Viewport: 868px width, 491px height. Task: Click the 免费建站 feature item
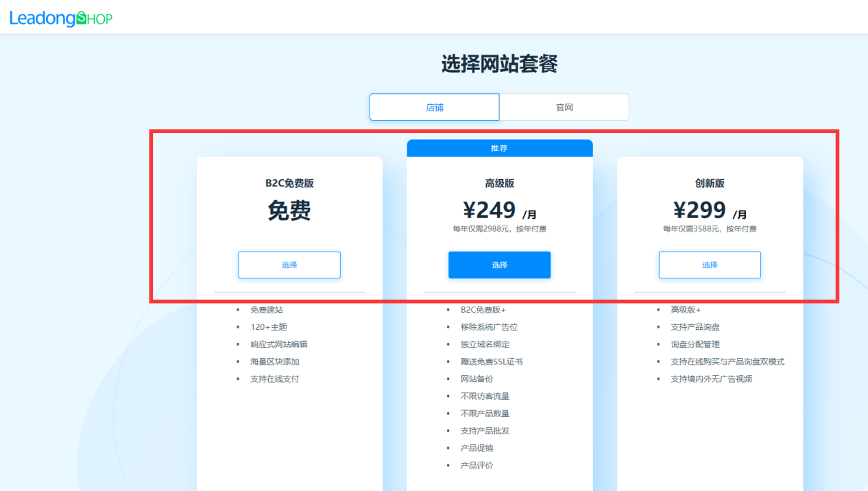tap(267, 309)
